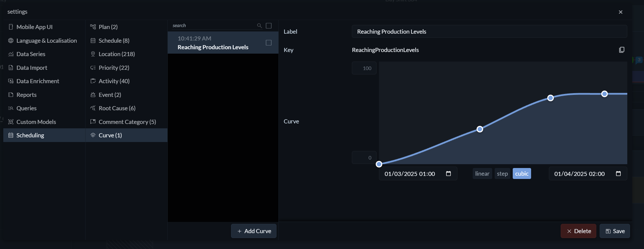Click the first curve control point at origin
This screenshot has height=249, width=644.
[x=379, y=164]
